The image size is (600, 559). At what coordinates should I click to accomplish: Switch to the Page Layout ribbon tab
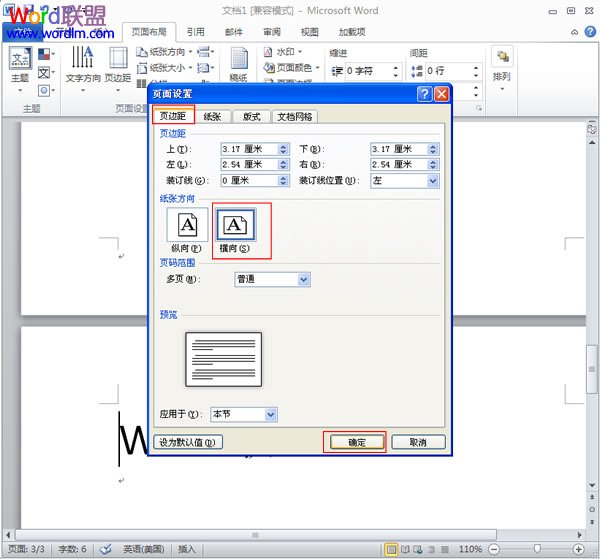click(x=149, y=32)
